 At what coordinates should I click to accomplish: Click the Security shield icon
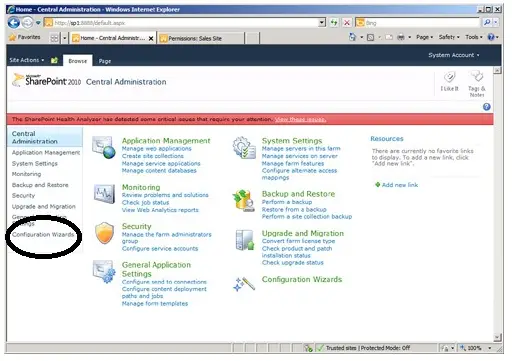tap(105, 233)
